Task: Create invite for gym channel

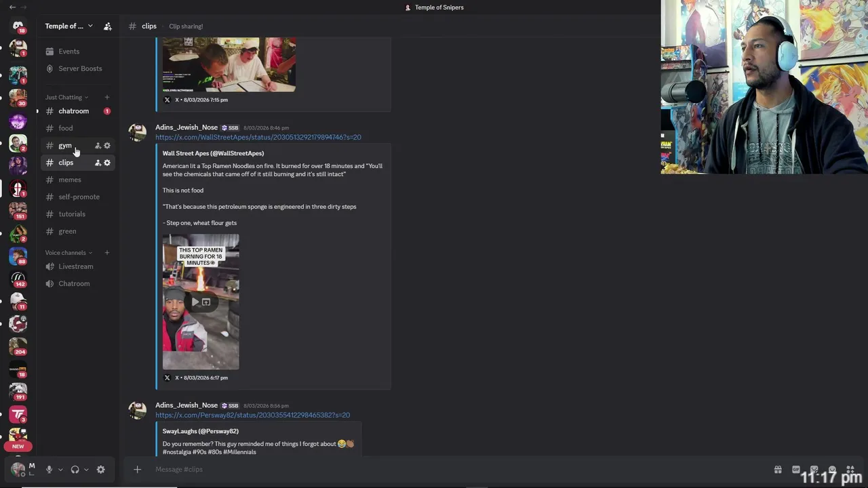Action: [98, 146]
